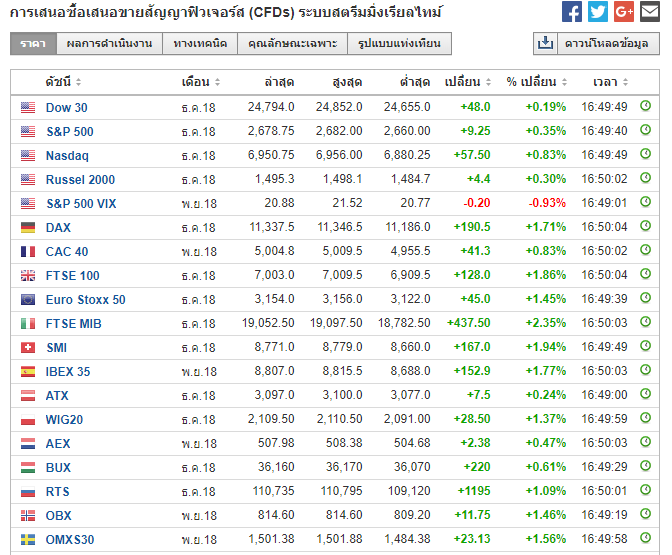Viewport: 672px width, 555px height.
Task: Click clock icon in Nasdaq row
Action: (645, 153)
